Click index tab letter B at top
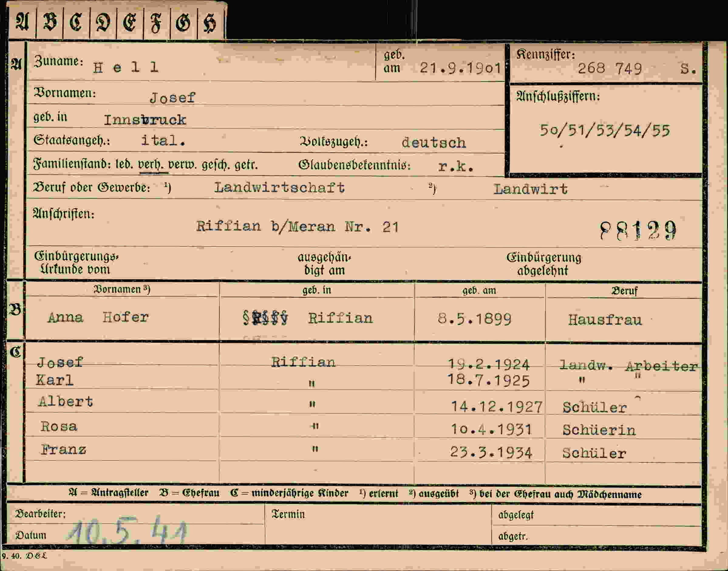 pos(50,23)
